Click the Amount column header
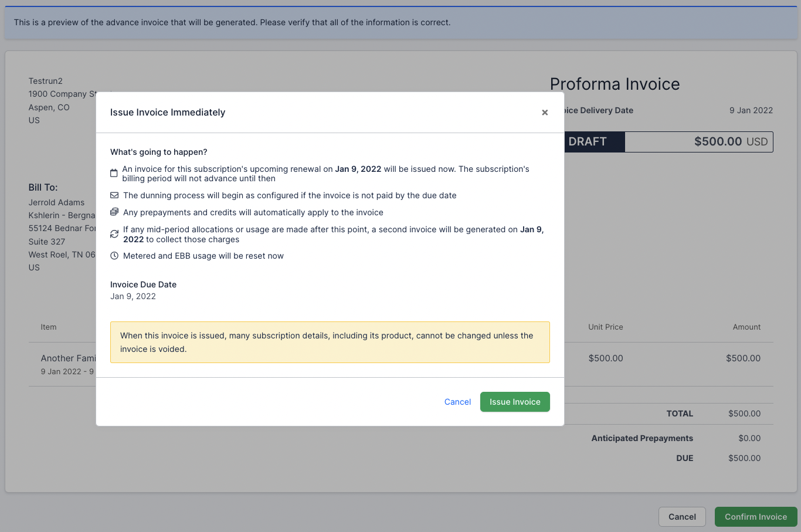Screen dimensions: 801x532 746,327
